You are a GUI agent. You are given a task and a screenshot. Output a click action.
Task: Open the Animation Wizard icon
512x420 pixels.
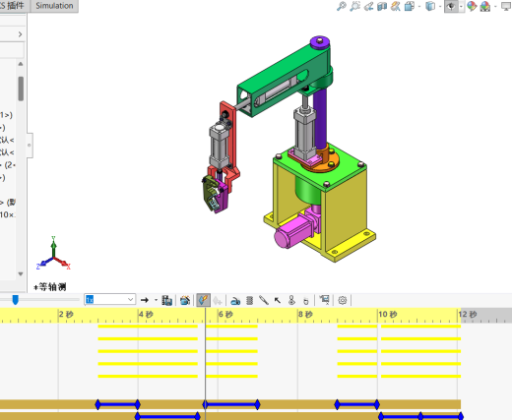[185, 300]
